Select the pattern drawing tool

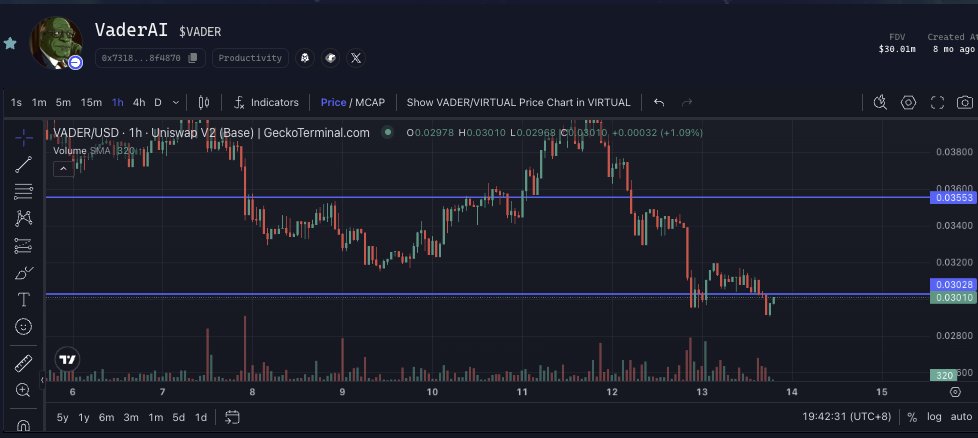pos(24,218)
